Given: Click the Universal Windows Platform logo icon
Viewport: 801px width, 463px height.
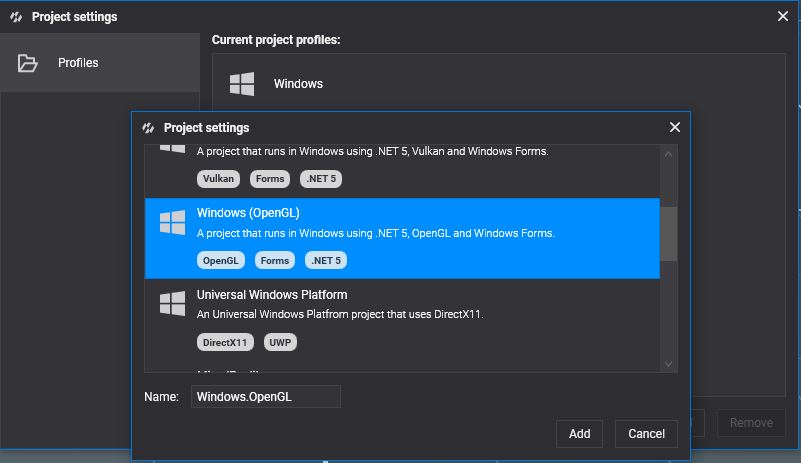Looking at the screenshot, I should click(x=172, y=304).
